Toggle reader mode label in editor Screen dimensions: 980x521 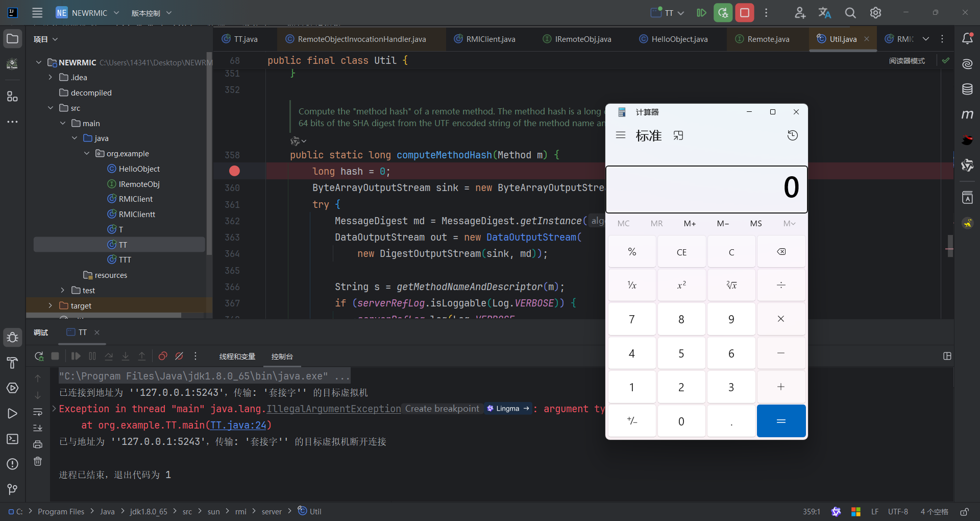pyautogui.click(x=907, y=61)
